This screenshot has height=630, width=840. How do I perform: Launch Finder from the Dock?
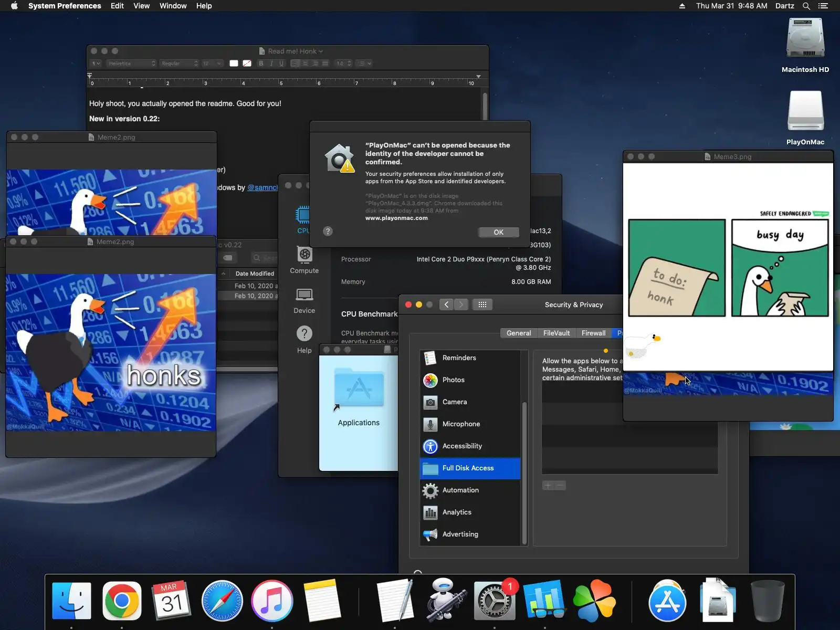[72, 601]
